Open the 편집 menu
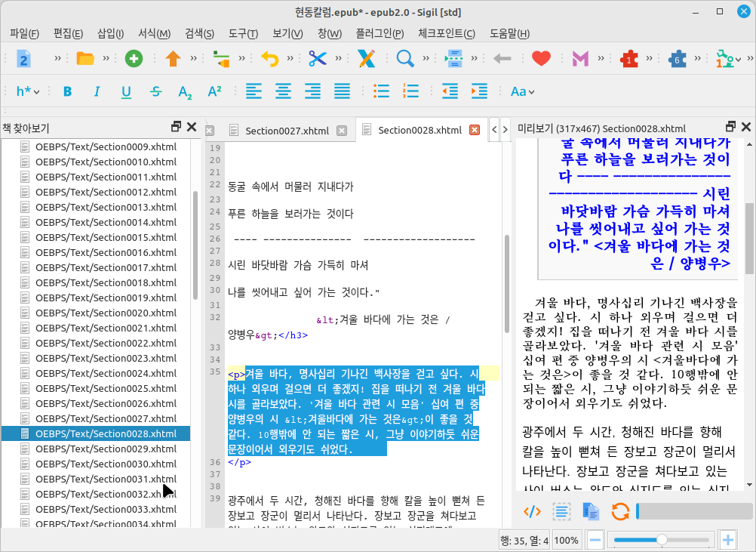This screenshot has width=756, height=552. click(68, 33)
